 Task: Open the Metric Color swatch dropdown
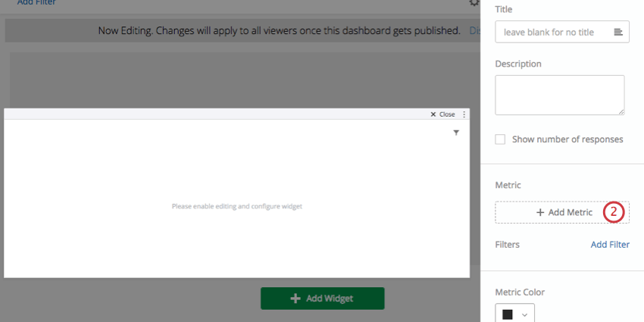click(x=515, y=314)
